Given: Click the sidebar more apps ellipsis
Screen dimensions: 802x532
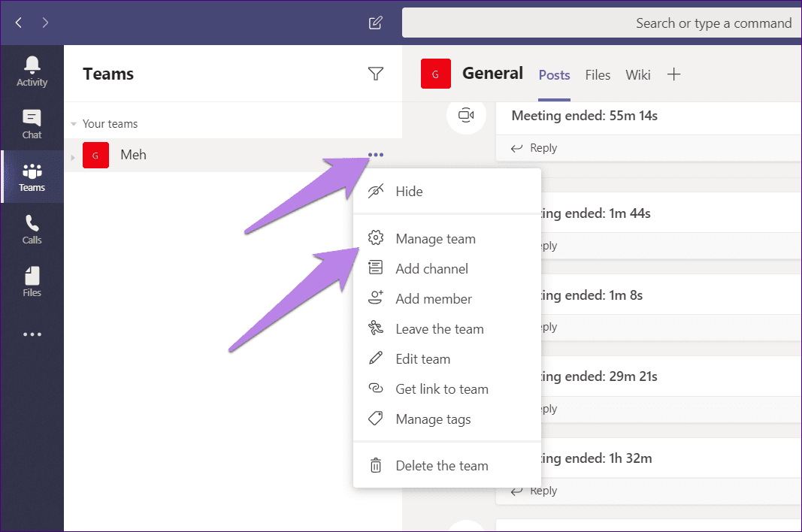Looking at the screenshot, I should click(32, 334).
